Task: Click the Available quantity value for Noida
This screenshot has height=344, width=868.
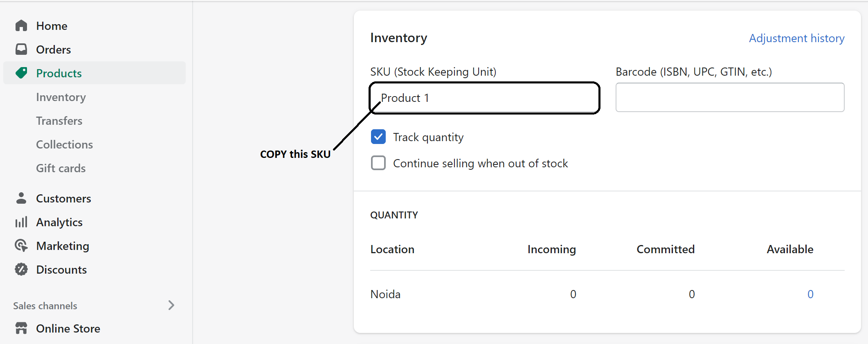Action: click(x=810, y=294)
